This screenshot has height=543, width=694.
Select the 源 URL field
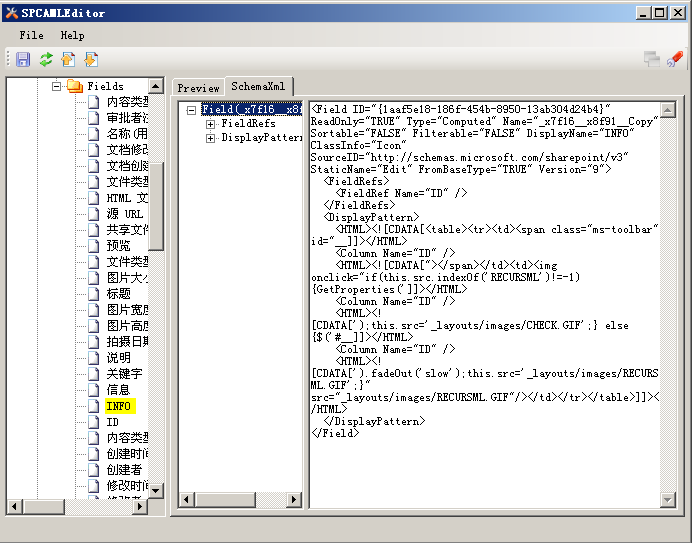click(x=125, y=214)
